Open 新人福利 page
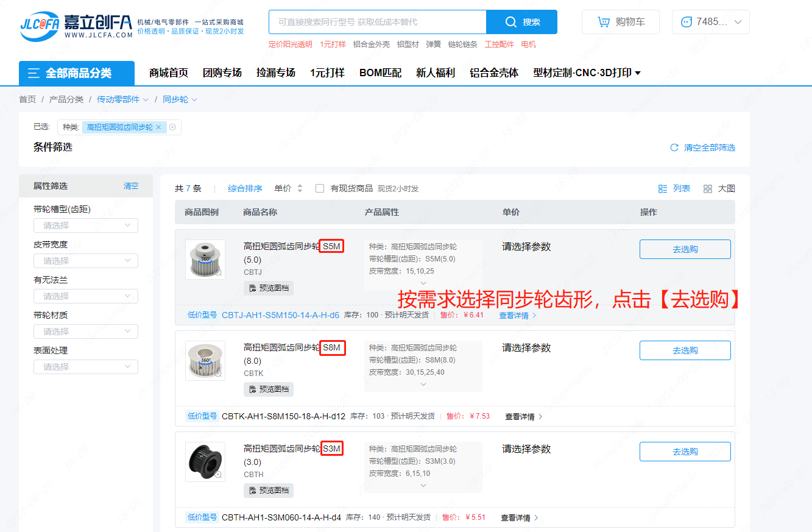This screenshot has height=532, width=812. 436,73
